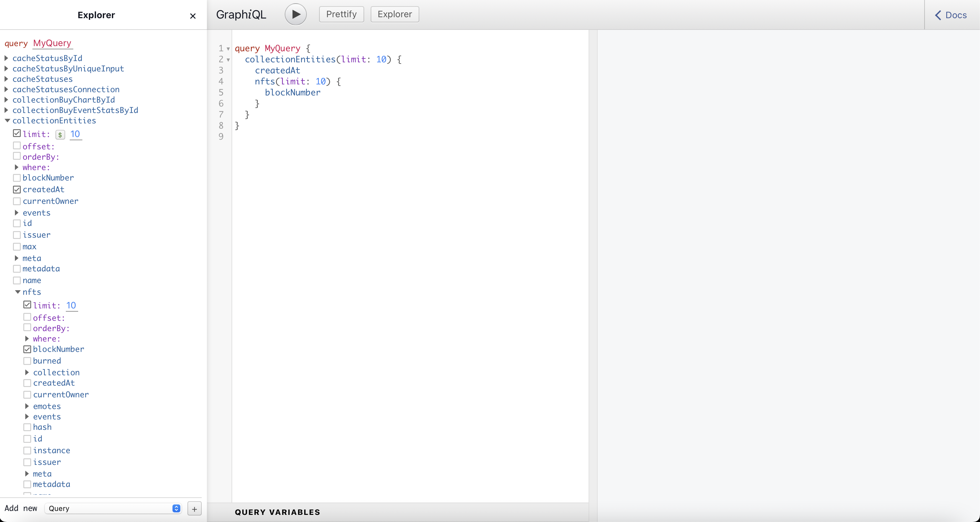Close the Explorer panel with the X
Viewport: 980px width, 522px height.
pos(193,16)
